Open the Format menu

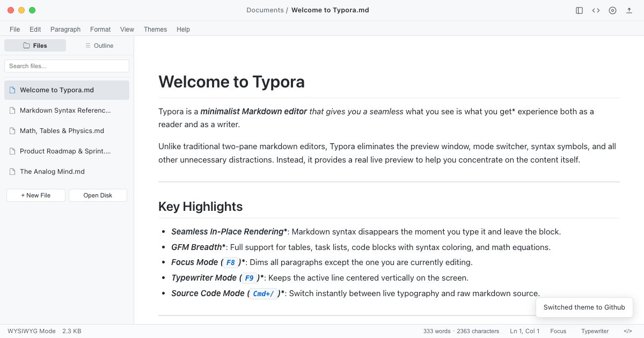(100, 30)
